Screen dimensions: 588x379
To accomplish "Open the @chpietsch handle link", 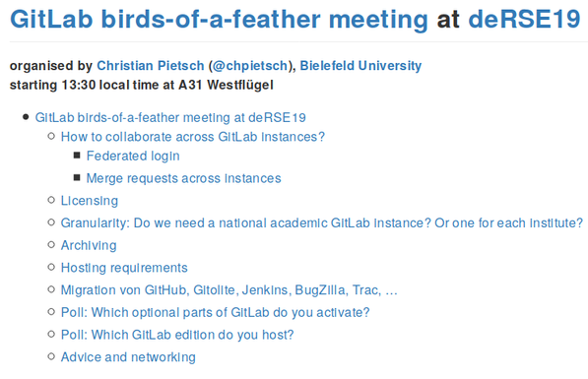I will coord(251,66).
